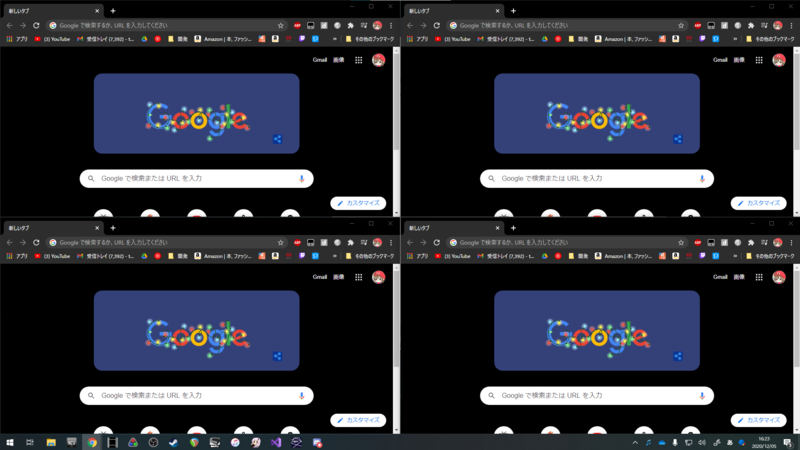Click the Google search box in bottom-right window
The height and width of the screenshot is (450, 800).
click(x=590, y=396)
